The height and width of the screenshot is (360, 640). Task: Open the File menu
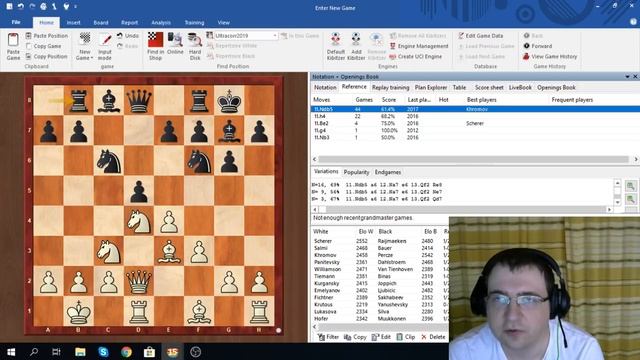(x=16, y=22)
